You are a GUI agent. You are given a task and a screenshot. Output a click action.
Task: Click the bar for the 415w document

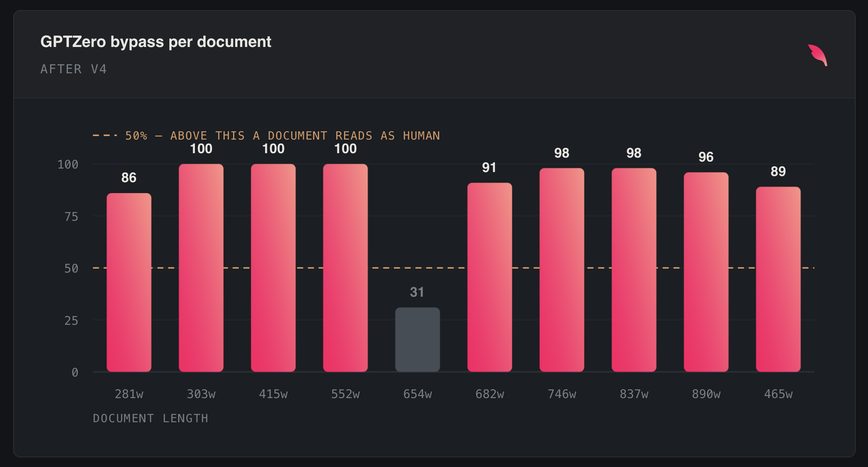point(273,268)
